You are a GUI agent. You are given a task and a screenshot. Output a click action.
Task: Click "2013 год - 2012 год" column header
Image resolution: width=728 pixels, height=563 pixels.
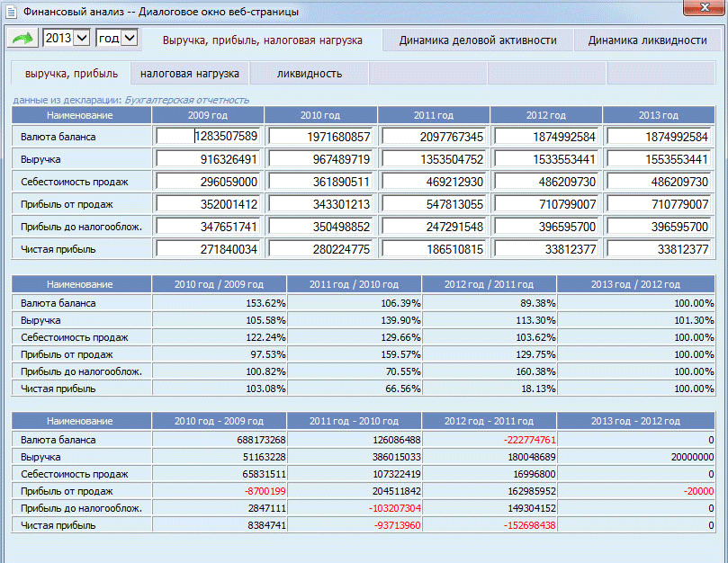[635, 421]
